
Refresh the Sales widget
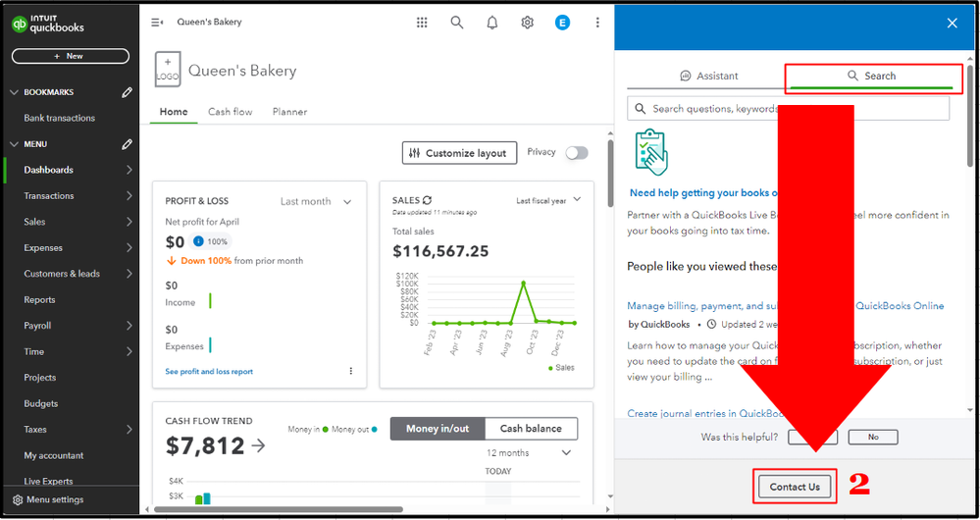point(428,200)
